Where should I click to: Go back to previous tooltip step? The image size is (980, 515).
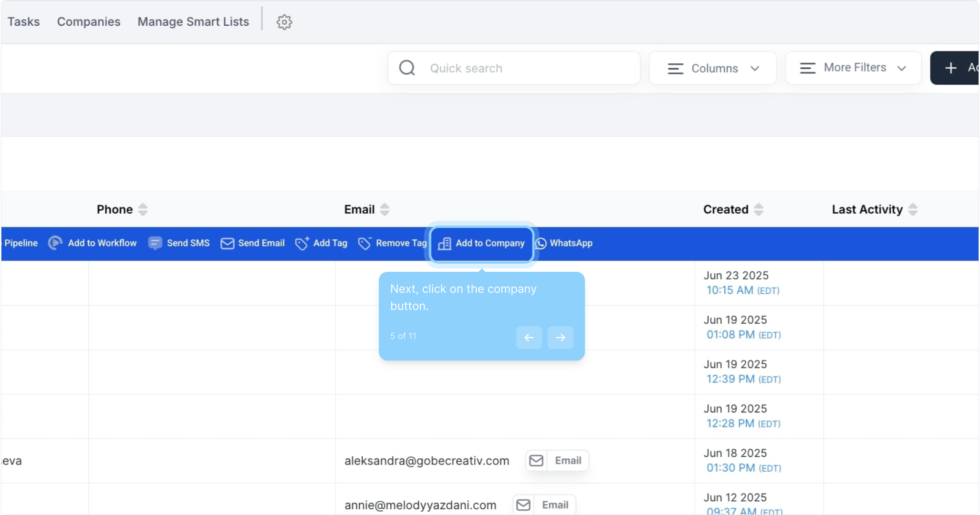[529, 338]
